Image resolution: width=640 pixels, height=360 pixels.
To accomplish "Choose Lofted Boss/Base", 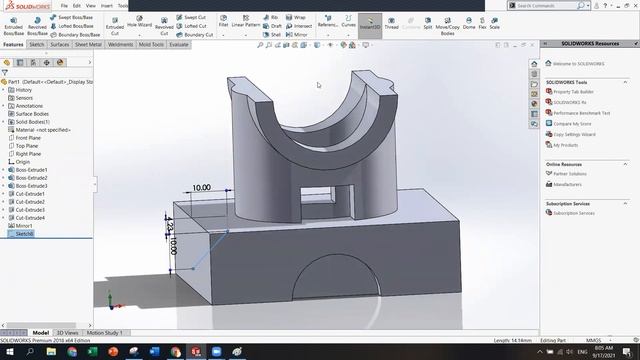I will tap(72, 26).
